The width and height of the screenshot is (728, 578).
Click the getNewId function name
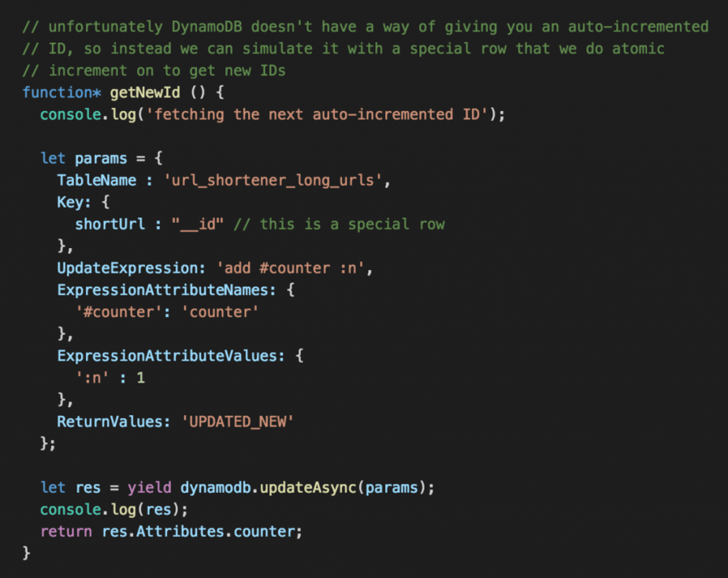[x=145, y=92]
